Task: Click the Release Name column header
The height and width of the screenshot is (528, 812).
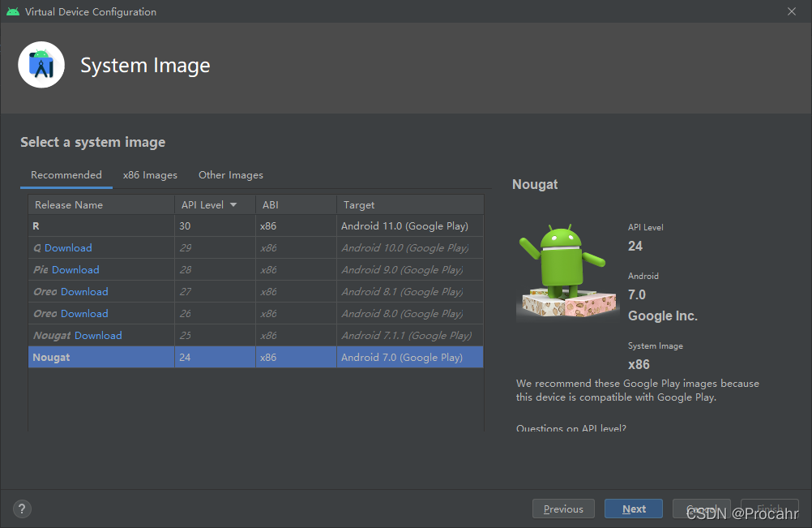Action: coord(101,204)
